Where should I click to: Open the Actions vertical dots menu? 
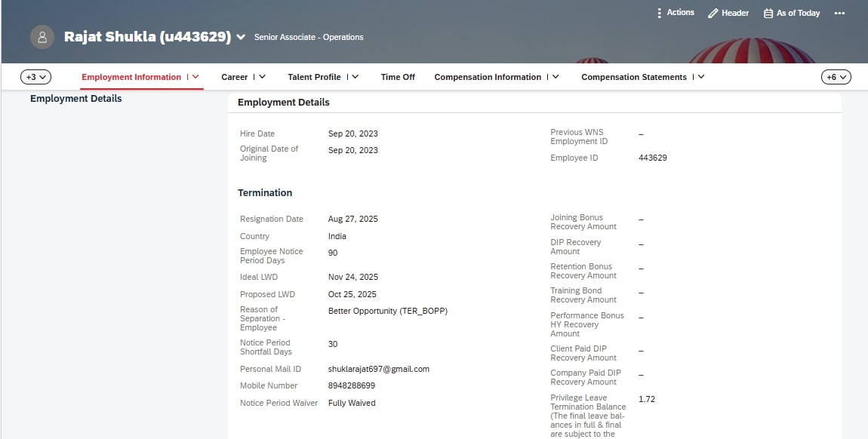point(659,13)
